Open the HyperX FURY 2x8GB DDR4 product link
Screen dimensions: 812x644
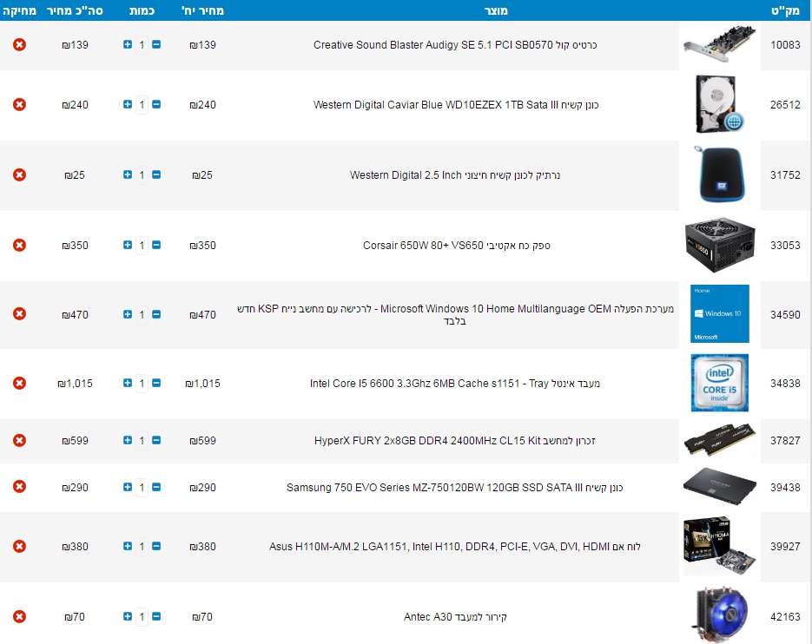tap(454, 440)
